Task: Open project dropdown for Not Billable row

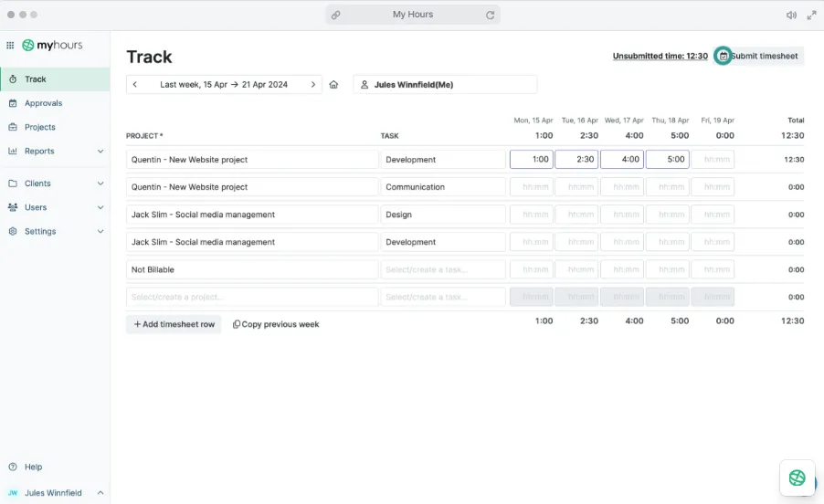Action: pyautogui.click(x=252, y=270)
